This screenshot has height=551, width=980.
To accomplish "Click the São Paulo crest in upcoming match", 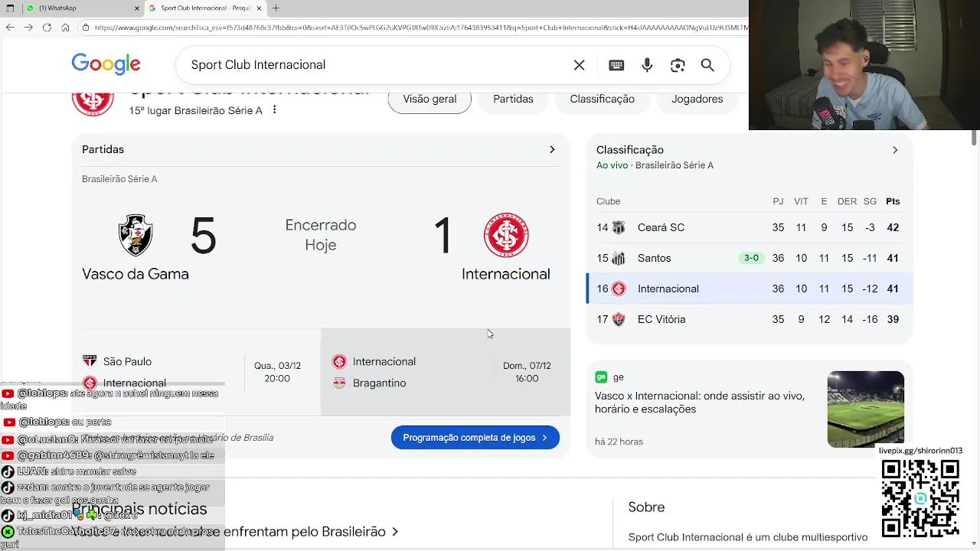I will (90, 361).
